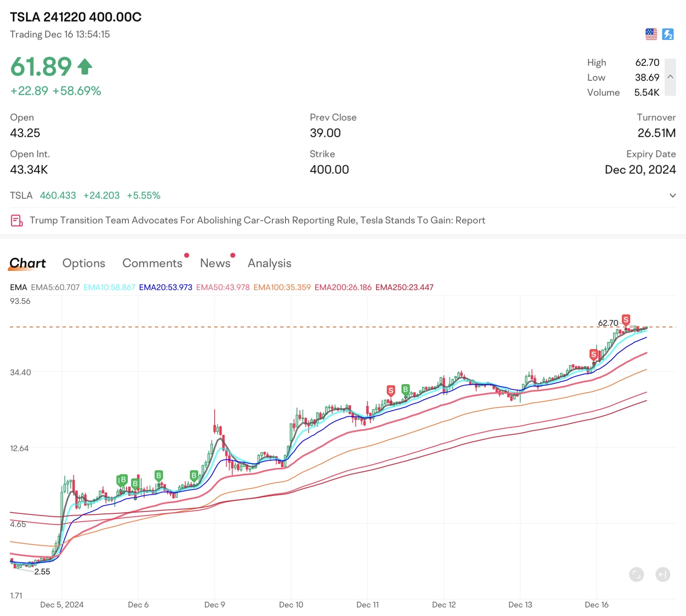Click the green B buy marker after Dec 11

405,389
